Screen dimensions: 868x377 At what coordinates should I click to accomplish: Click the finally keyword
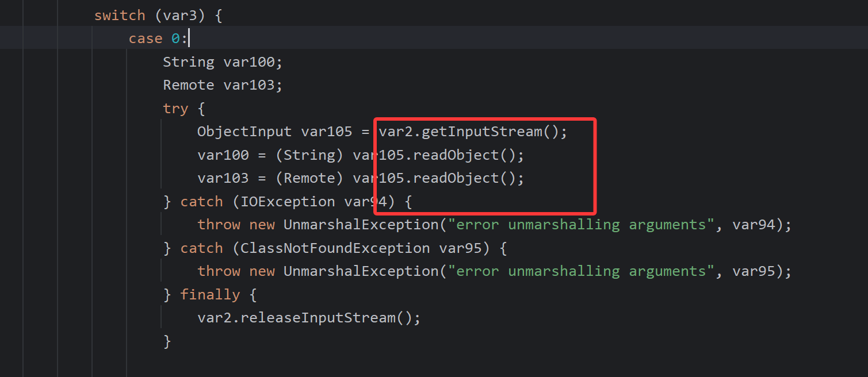(210, 295)
